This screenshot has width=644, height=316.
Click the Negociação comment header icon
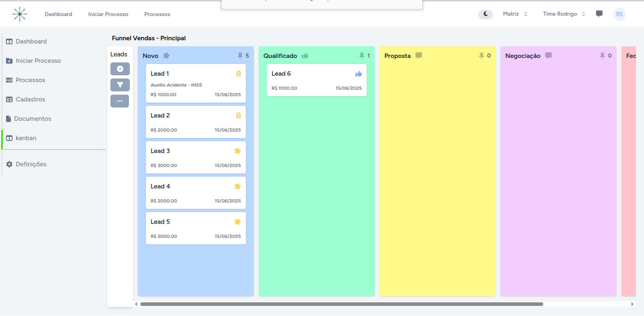(548, 56)
